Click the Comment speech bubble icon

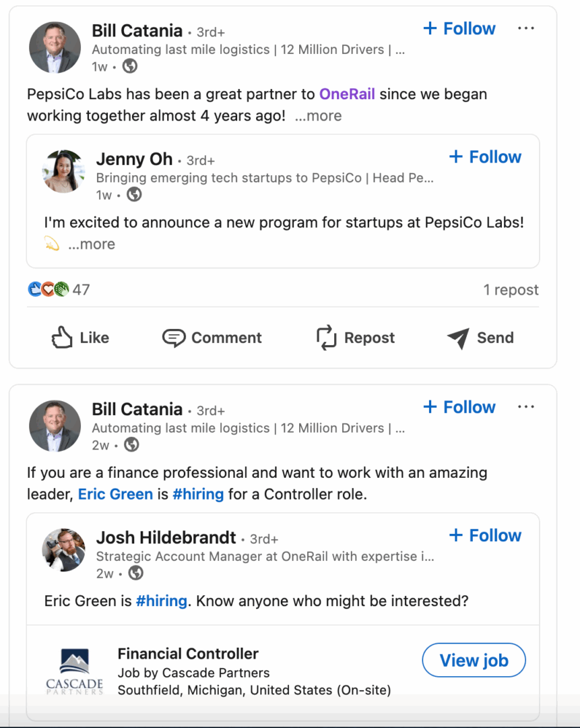(174, 338)
